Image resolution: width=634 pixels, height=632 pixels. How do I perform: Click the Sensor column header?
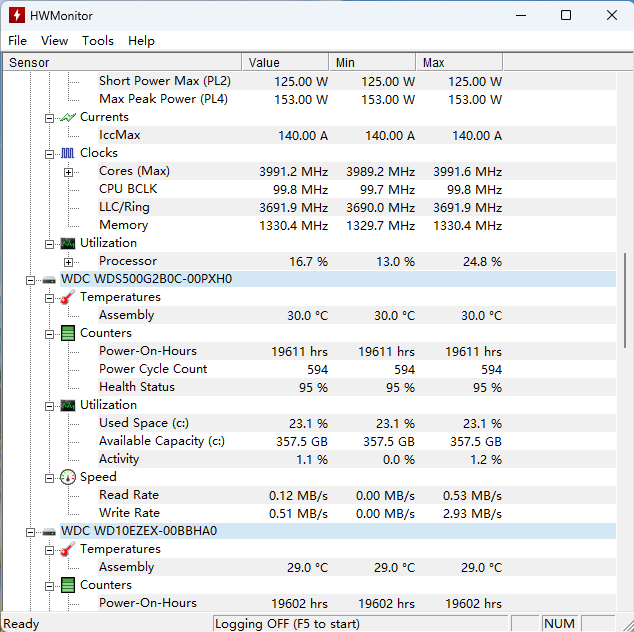click(122, 63)
